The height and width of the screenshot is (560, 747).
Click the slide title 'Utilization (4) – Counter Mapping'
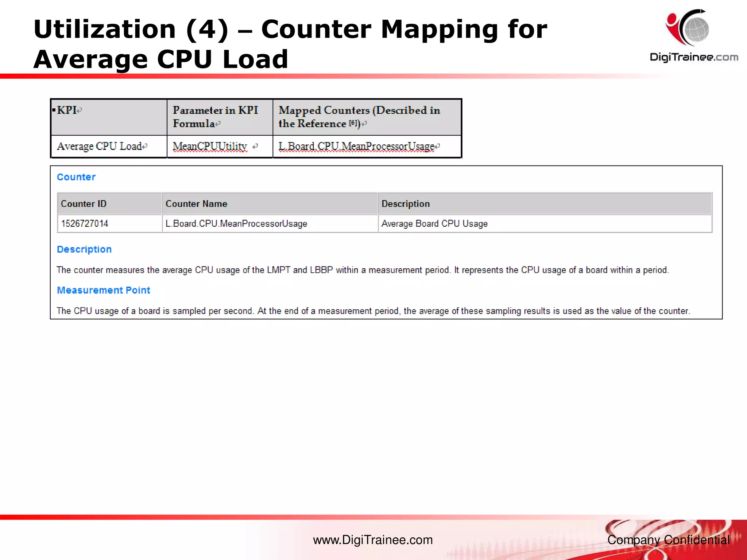coord(290,44)
